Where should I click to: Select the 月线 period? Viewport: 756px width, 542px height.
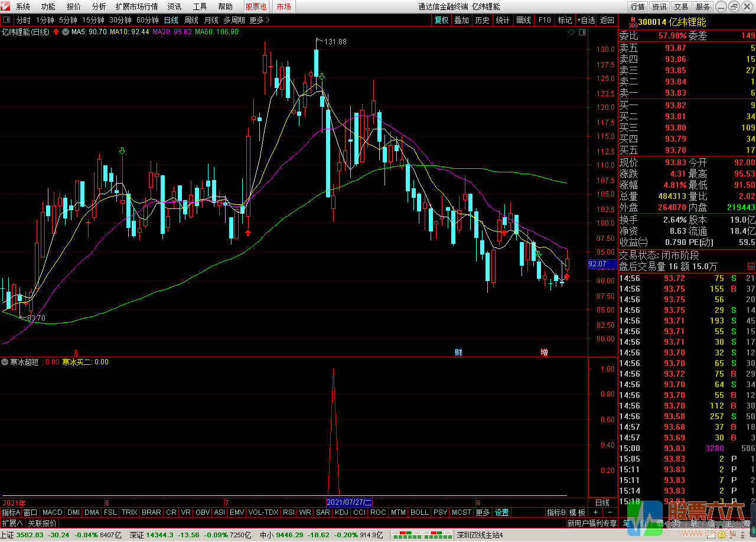(x=211, y=20)
